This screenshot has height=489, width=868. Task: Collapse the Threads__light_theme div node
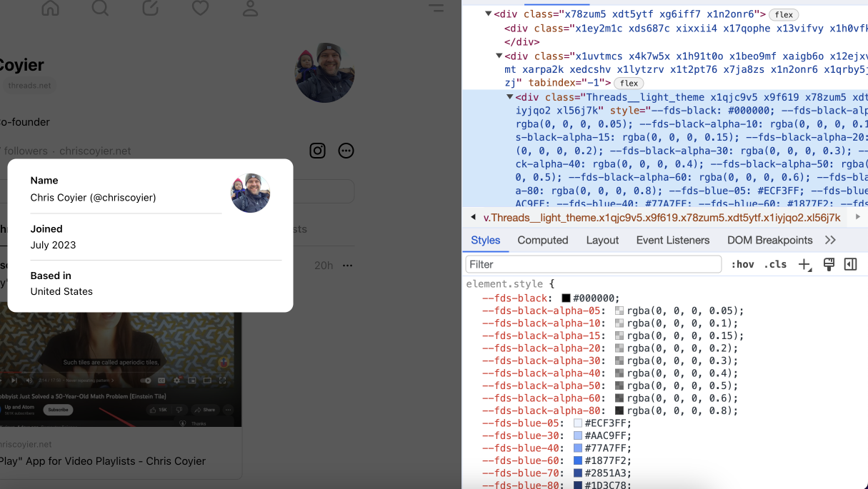510,97
